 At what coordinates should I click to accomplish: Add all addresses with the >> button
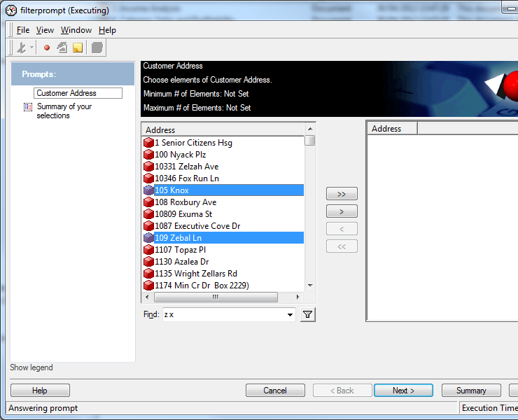[x=342, y=194]
